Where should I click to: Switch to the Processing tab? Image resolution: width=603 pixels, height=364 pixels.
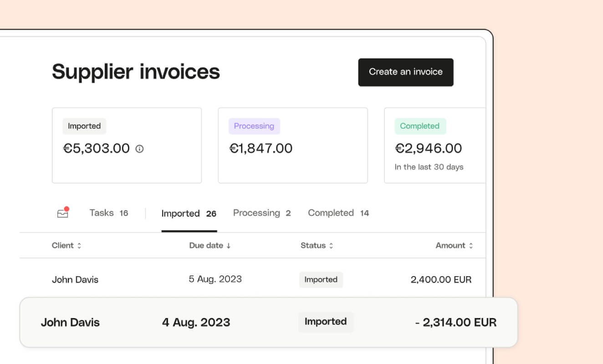tap(262, 213)
